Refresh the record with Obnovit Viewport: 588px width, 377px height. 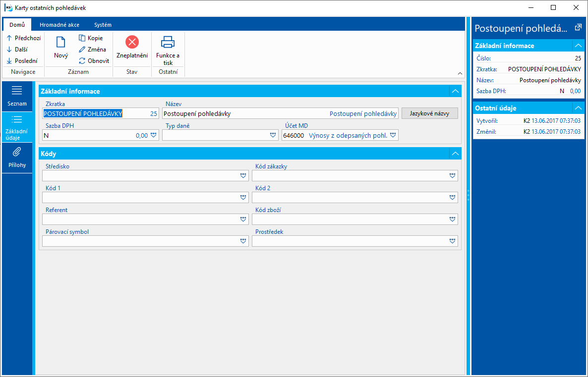(94, 61)
